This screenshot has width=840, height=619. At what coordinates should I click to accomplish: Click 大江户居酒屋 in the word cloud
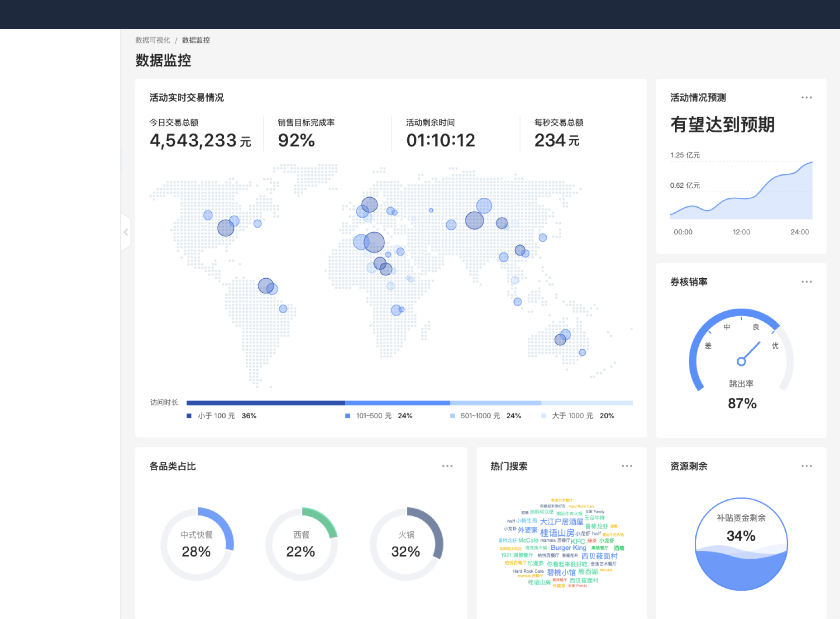[562, 522]
